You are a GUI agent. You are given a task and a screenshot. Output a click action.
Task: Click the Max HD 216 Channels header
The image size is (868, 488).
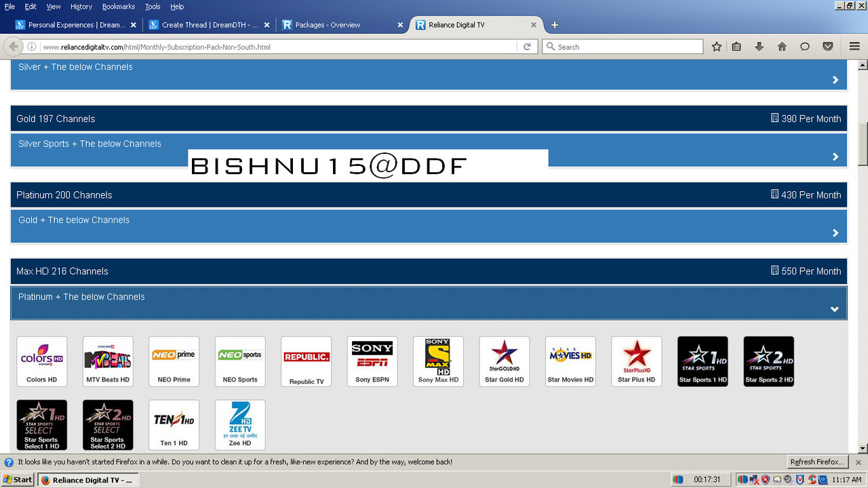(429, 271)
